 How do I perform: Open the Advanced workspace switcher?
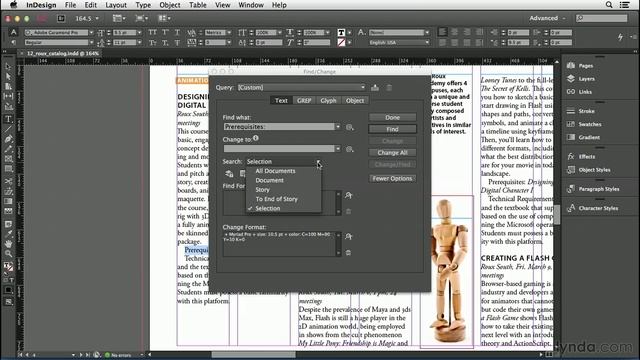[x=547, y=18]
